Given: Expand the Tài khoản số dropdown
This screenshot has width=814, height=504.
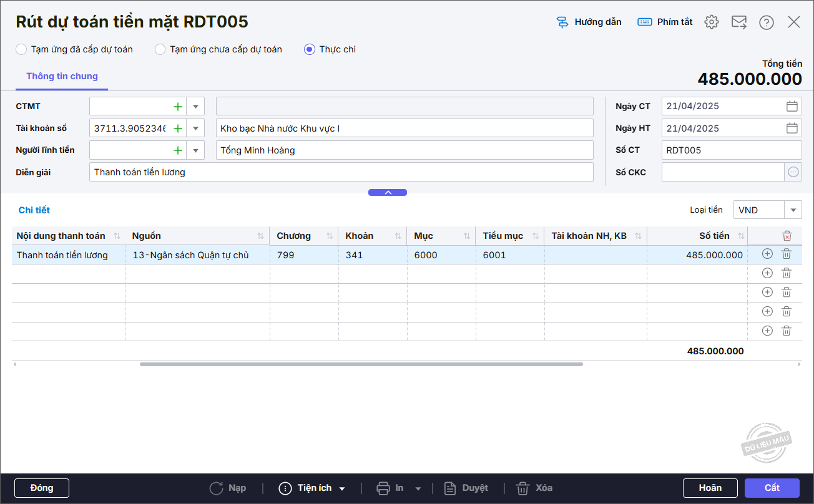Looking at the screenshot, I should pos(195,128).
